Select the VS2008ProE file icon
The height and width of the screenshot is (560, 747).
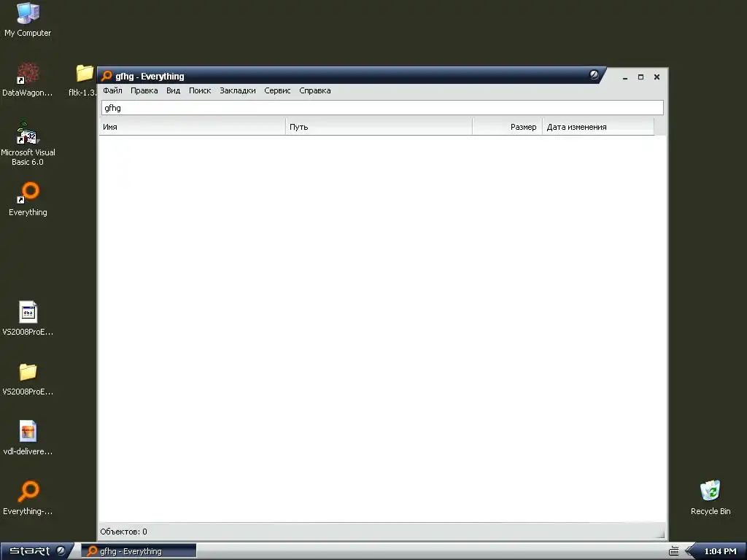click(x=28, y=318)
